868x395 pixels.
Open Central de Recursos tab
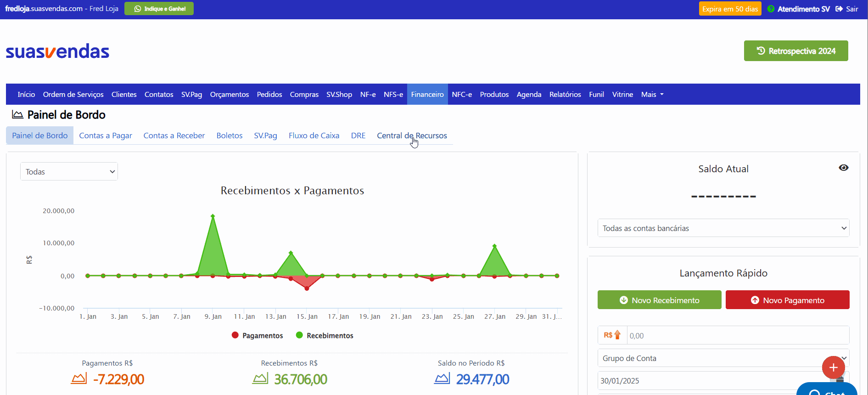(412, 135)
